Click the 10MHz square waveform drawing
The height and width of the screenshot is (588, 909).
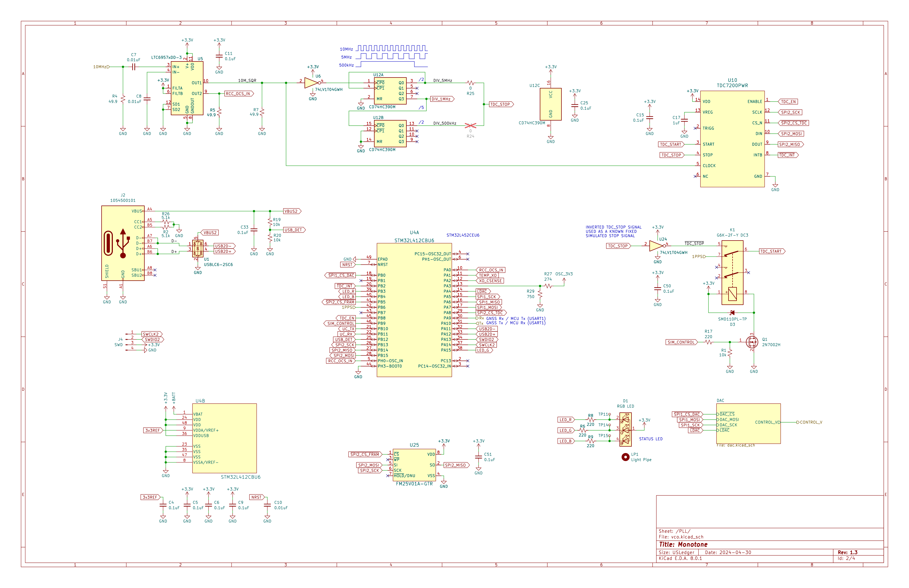(x=392, y=48)
